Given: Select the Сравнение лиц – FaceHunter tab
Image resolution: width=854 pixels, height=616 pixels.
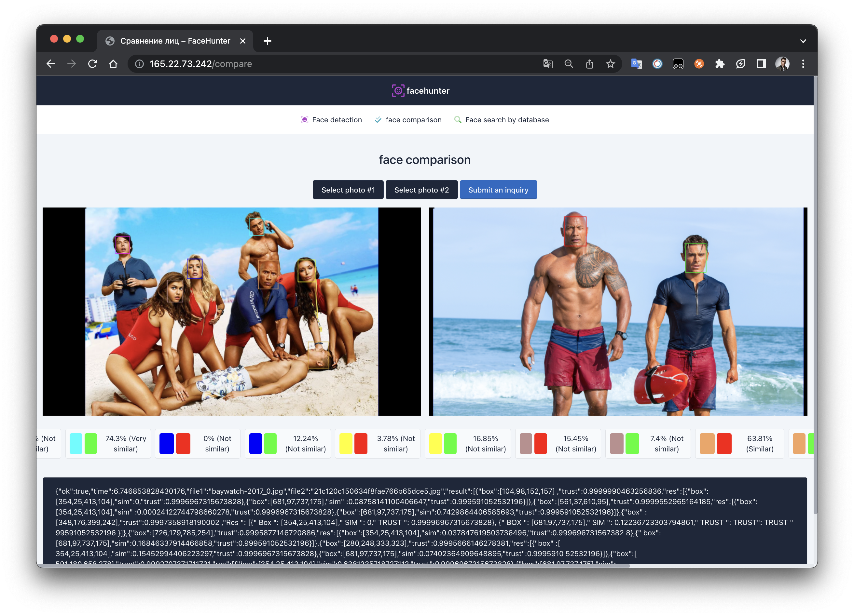Looking at the screenshot, I should 175,41.
